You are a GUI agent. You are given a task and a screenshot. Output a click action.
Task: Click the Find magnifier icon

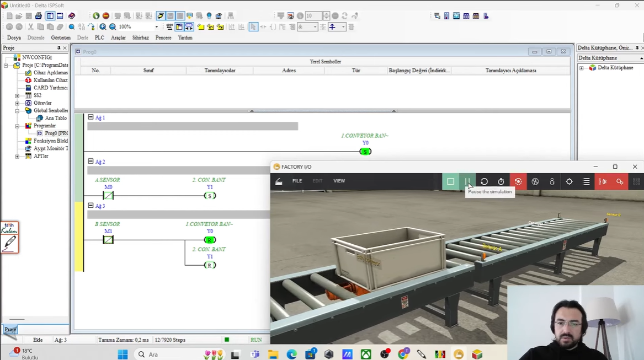(72, 27)
